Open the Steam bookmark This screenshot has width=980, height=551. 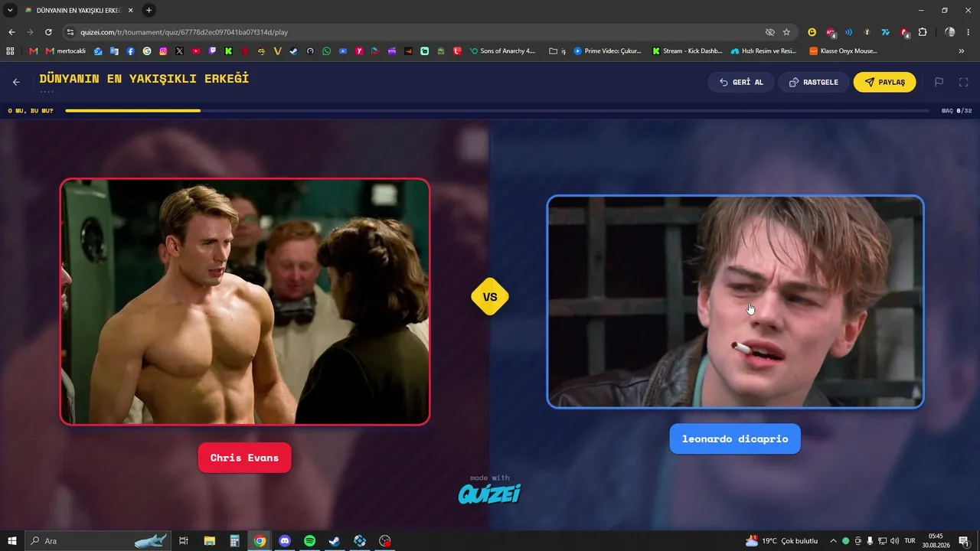pyautogui.click(x=293, y=51)
